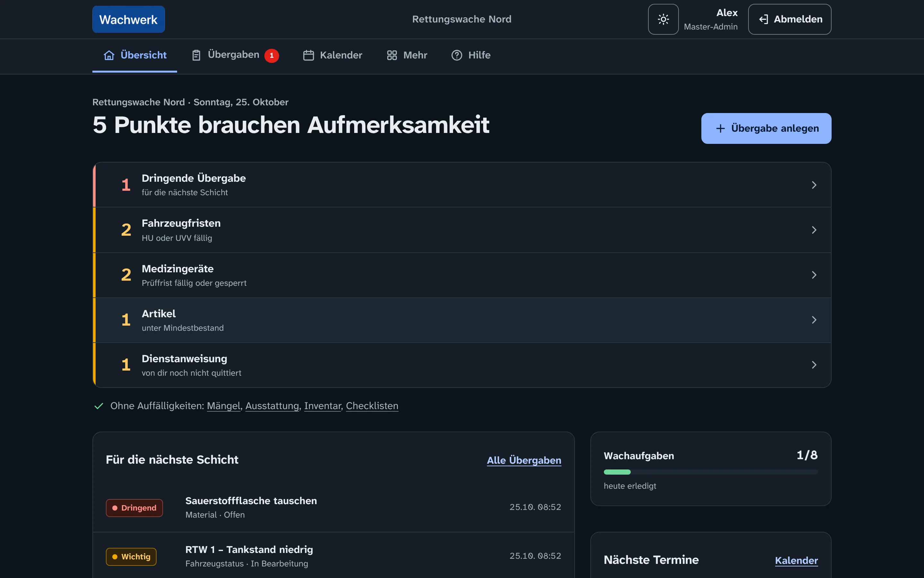
Task: Click the red number 1 of Dringende Übergabe
Action: (126, 185)
